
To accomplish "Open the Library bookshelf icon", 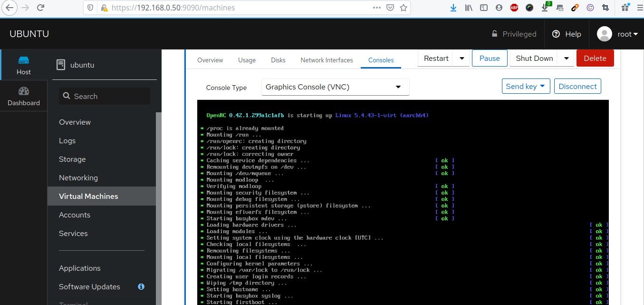I will coord(469,8).
